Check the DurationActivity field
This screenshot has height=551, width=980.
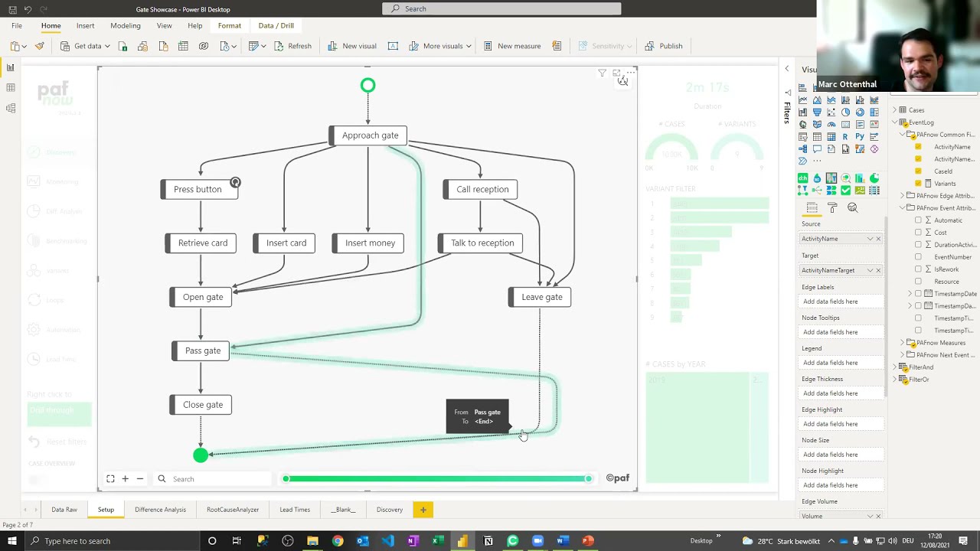(x=918, y=245)
